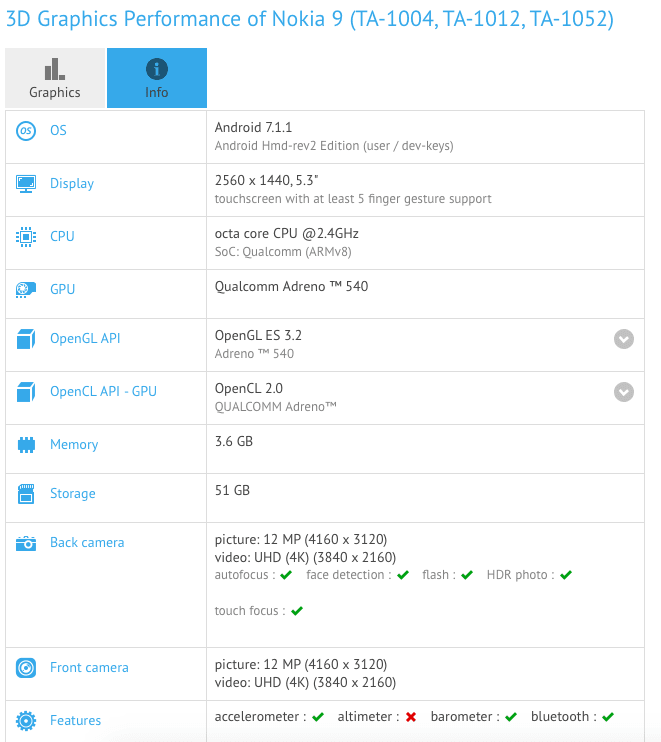661x742 pixels.
Task: Expand the OpenCL 2.0 details
Action: pyautogui.click(x=624, y=392)
